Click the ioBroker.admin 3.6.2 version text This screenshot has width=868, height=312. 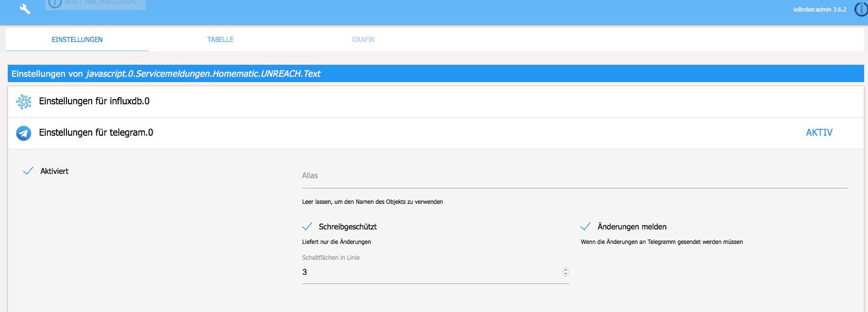pyautogui.click(x=820, y=10)
